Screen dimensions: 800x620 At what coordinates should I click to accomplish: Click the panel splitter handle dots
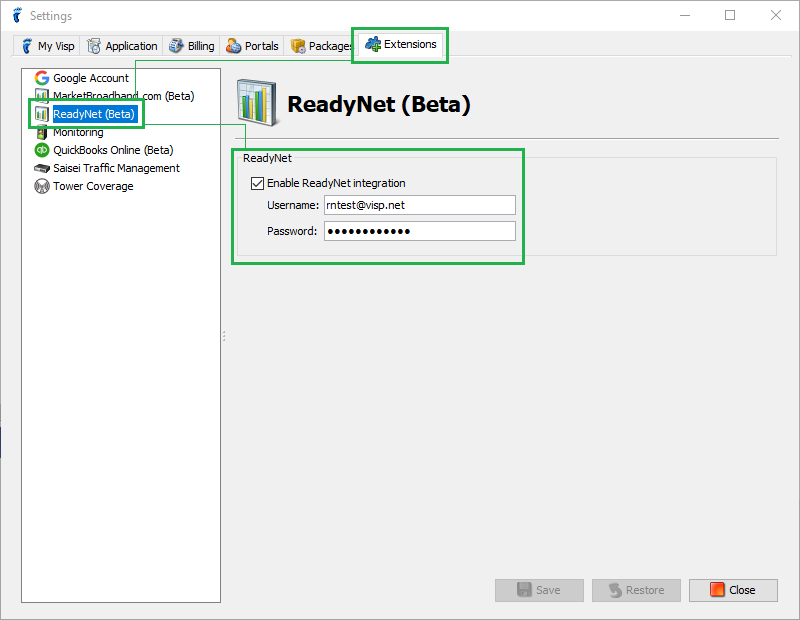[224, 336]
